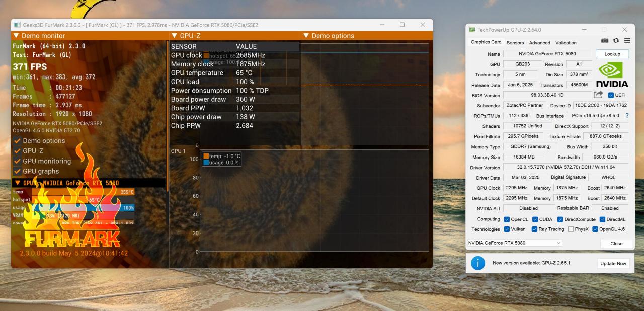Toggle the CUDA checkbox

(535, 219)
